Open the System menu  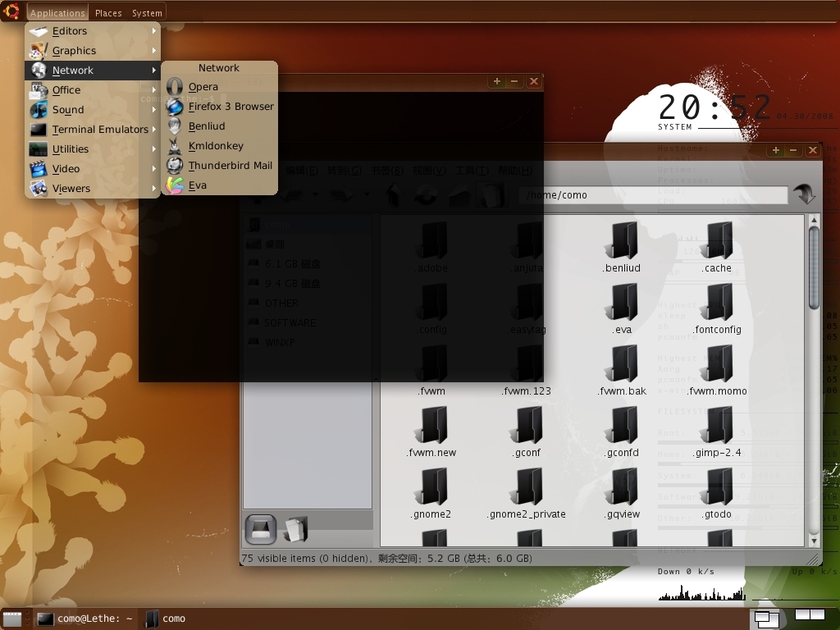click(x=147, y=13)
